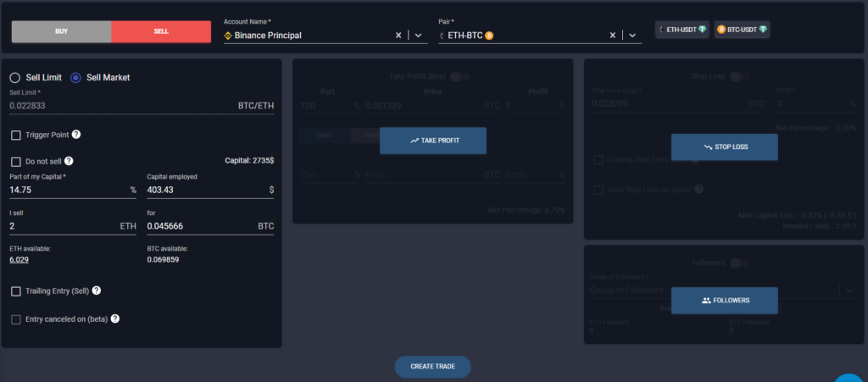The width and height of the screenshot is (868, 382).
Task: Click the ETH available 6.029 link
Action: point(19,258)
